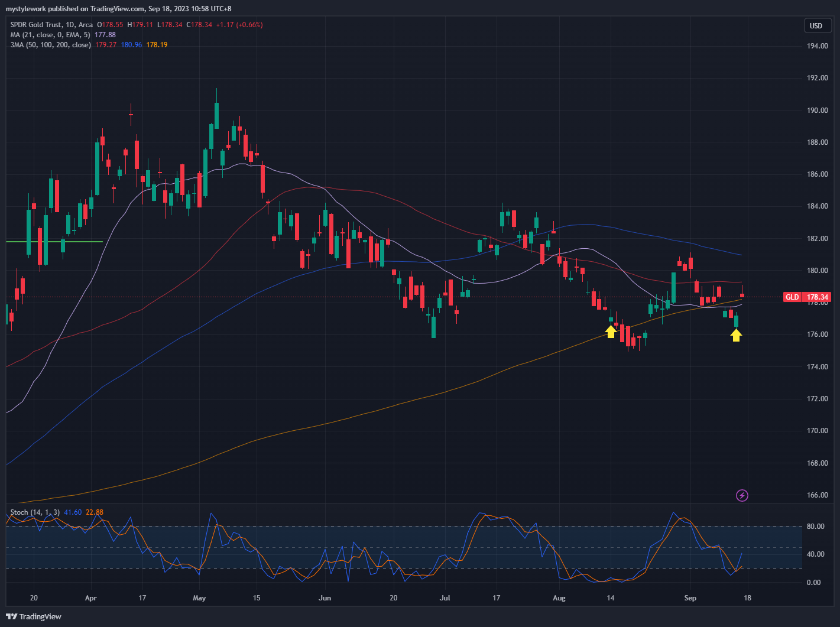Click the May date on time axis
Screen dimensions: 840x627
pyautogui.click(x=199, y=598)
